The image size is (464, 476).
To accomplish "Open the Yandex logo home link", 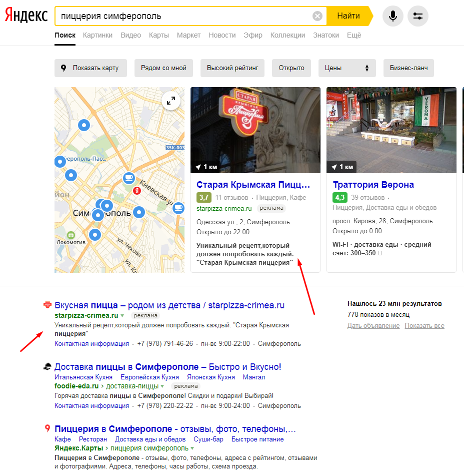I will [x=26, y=15].
